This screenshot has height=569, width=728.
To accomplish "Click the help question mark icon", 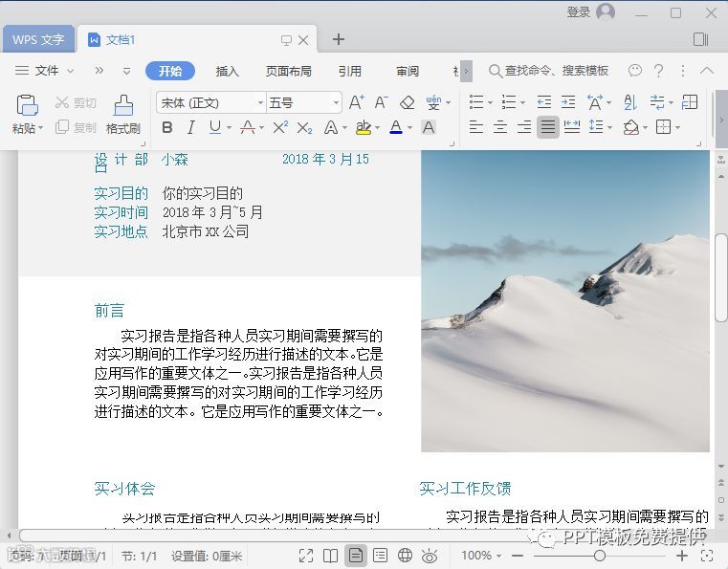I will tap(658, 71).
